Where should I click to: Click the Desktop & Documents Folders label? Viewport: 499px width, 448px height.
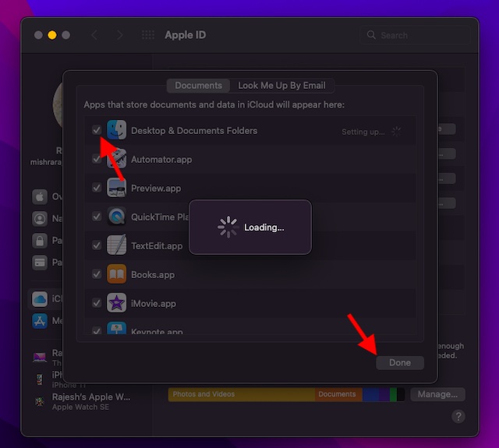194,131
